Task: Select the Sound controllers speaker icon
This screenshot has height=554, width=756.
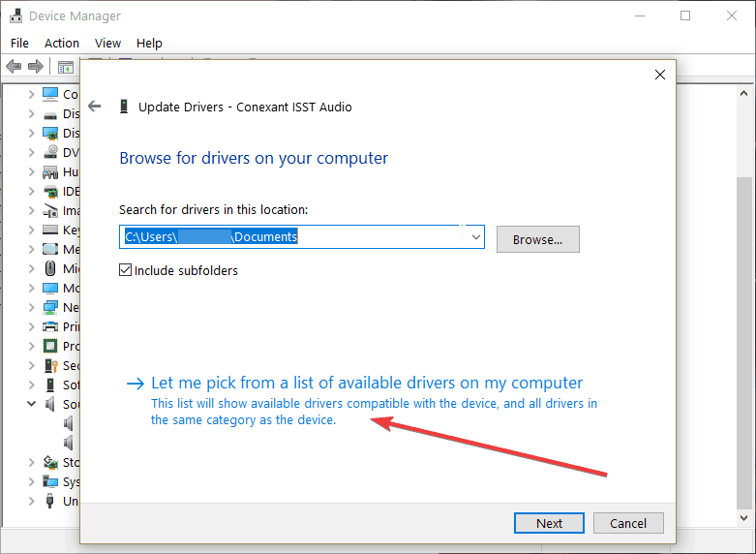Action: pyautogui.click(x=50, y=404)
